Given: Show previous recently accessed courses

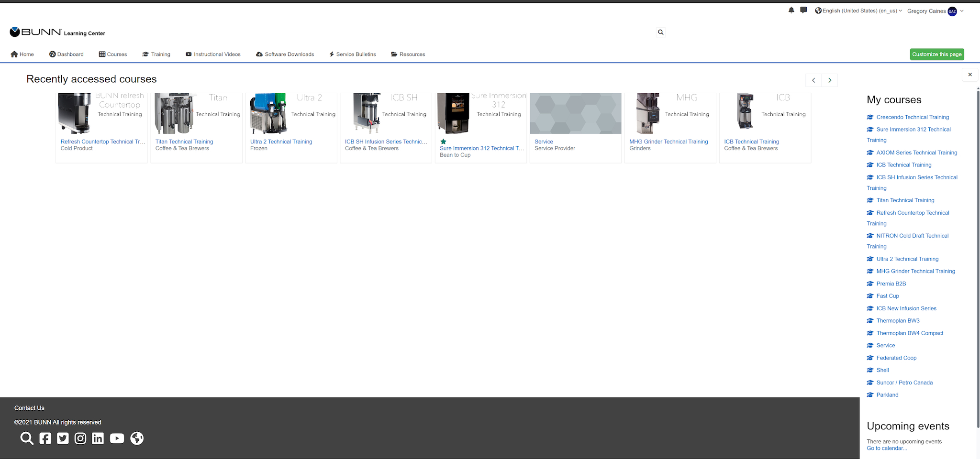Looking at the screenshot, I should tap(813, 80).
